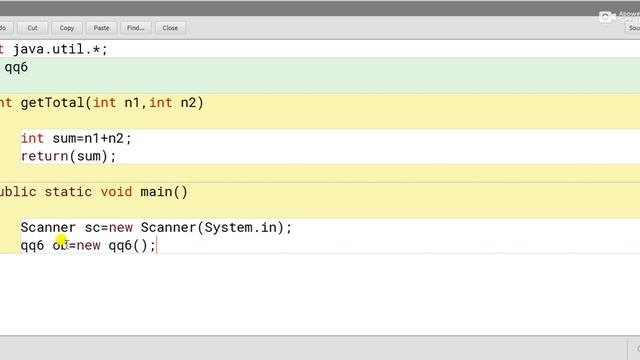This screenshot has height=360, width=640.
Task: Click the Cut button
Action: tap(32, 28)
